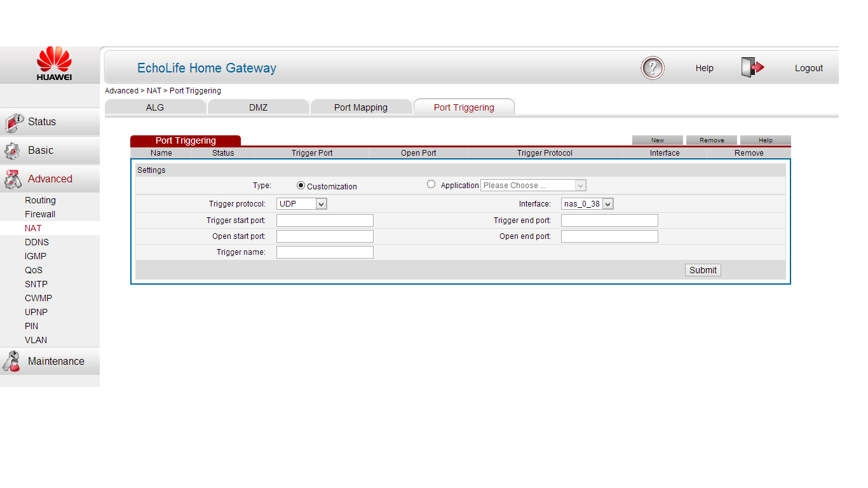The image size is (868, 488).
Task: Click the Basic gear icon
Action: pos(12,151)
